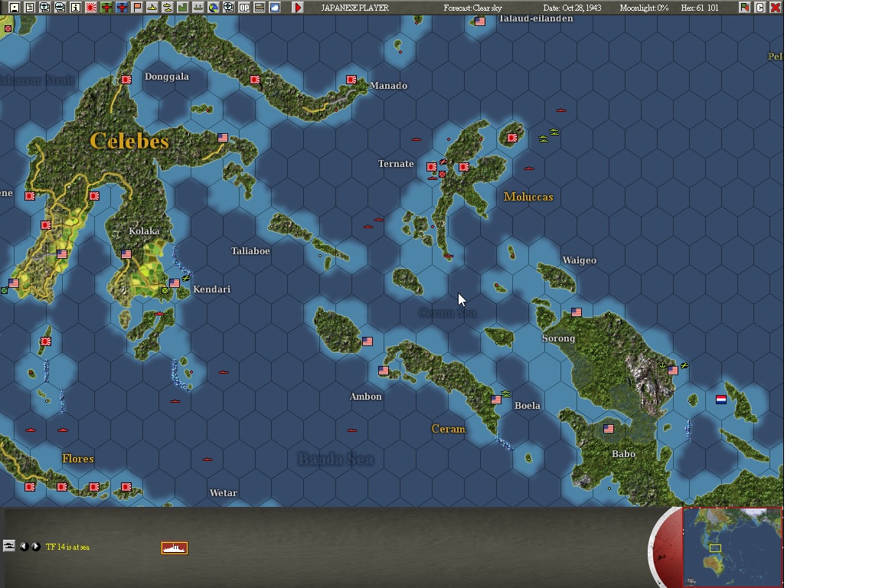This screenshot has width=882, height=588.
Task: Click the 'Banda Sea' label
Action: tap(336, 459)
